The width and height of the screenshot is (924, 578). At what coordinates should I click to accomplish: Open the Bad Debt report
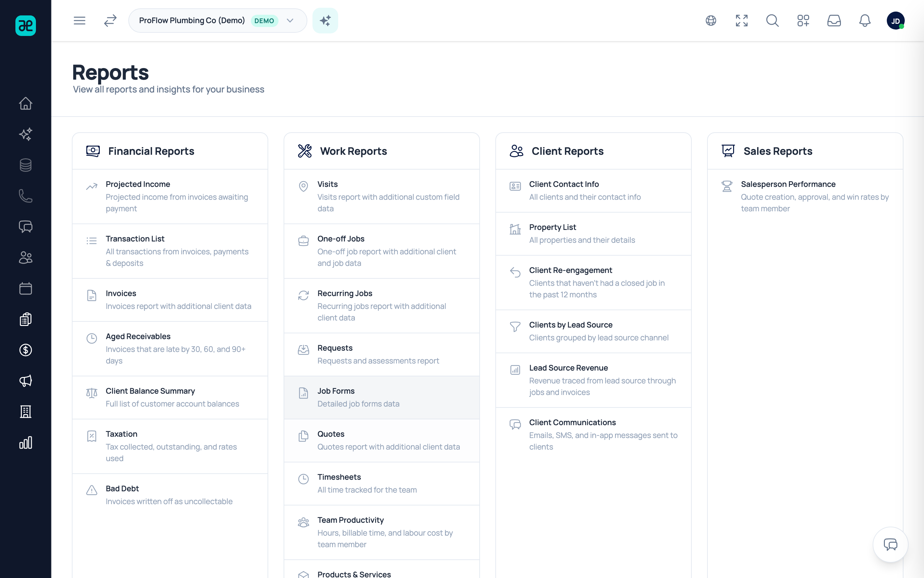point(170,495)
